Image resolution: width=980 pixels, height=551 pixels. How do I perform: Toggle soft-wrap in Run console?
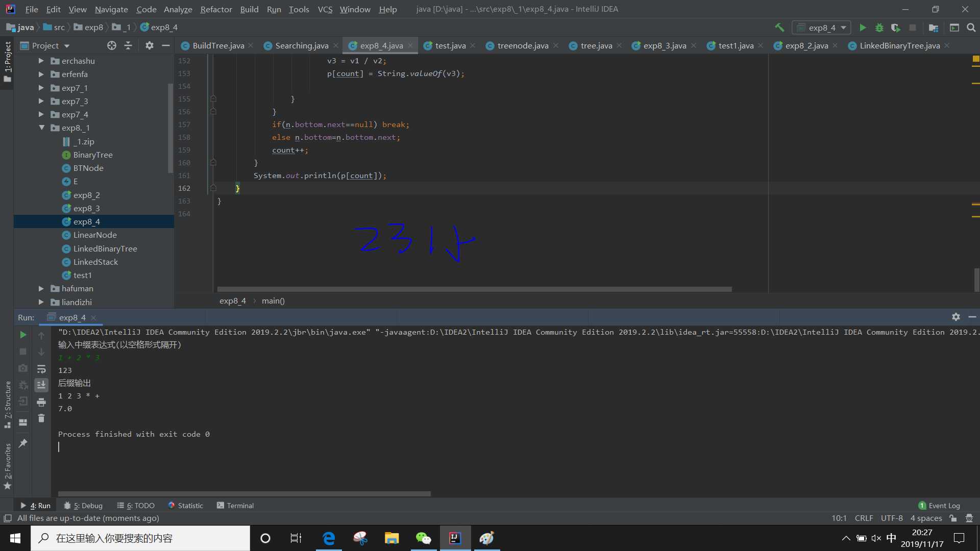[x=41, y=369]
